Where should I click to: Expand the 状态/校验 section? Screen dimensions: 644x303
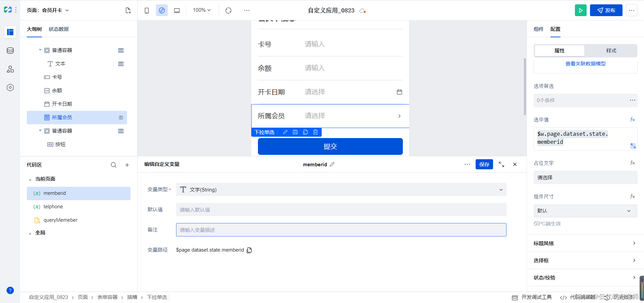tap(585, 277)
